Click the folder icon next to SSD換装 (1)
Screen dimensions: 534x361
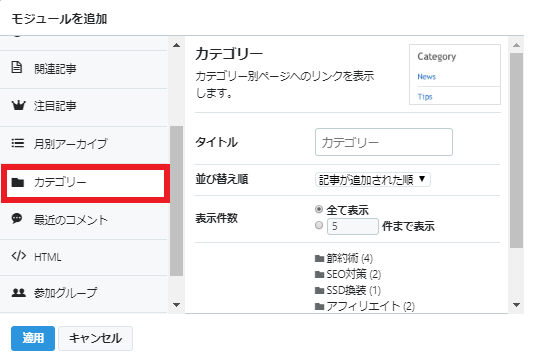(319, 291)
